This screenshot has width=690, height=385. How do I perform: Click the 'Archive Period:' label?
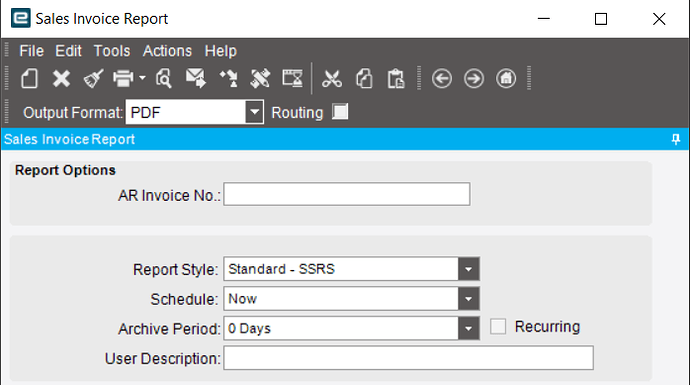pos(169,329)
